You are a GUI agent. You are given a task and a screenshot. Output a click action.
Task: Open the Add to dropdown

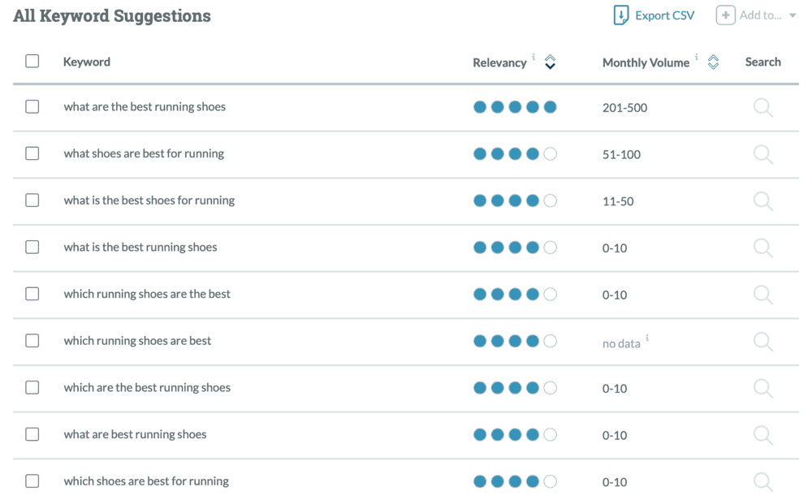coord(757,15)
